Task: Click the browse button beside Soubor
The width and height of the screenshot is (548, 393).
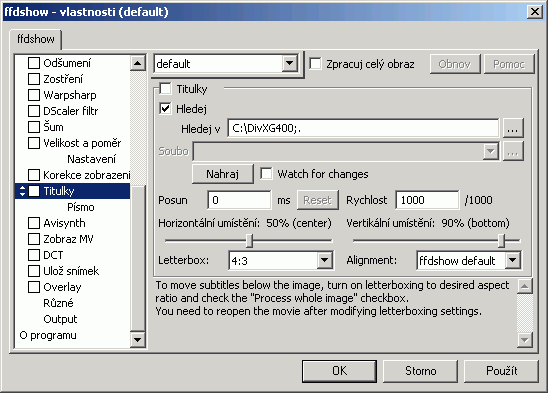Action: [x=513, y=151]
